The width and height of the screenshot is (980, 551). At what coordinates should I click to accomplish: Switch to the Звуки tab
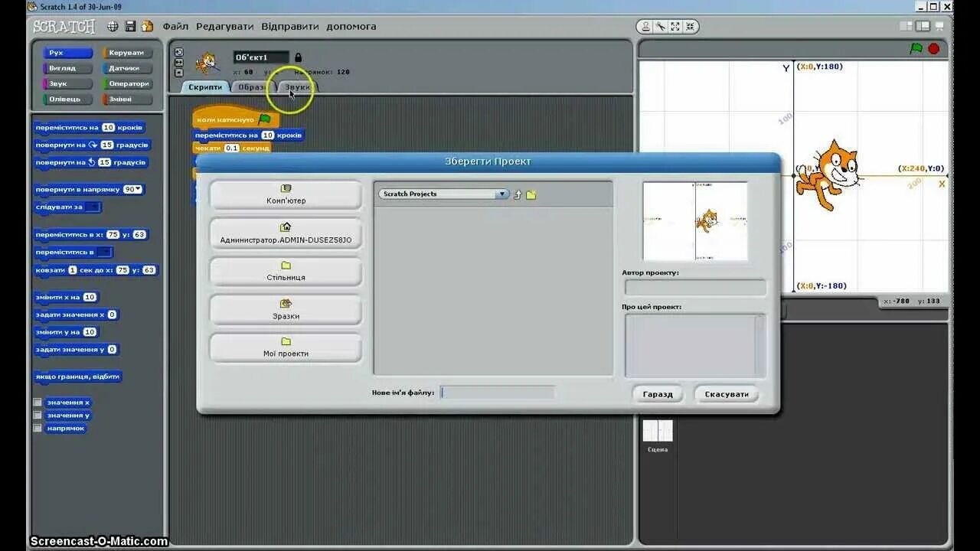[x=298, y=87]
